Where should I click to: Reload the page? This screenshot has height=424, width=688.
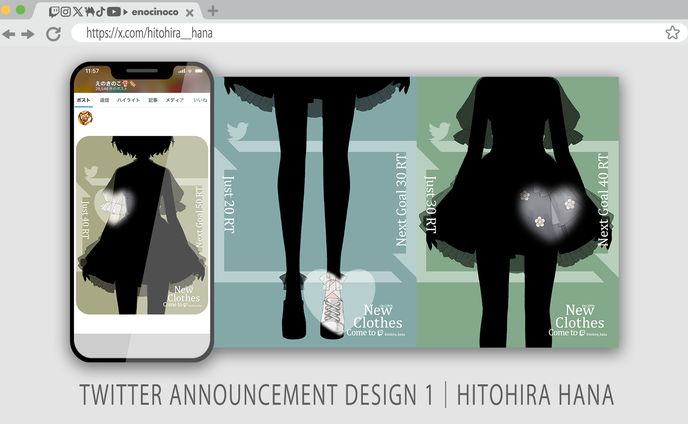54,34
